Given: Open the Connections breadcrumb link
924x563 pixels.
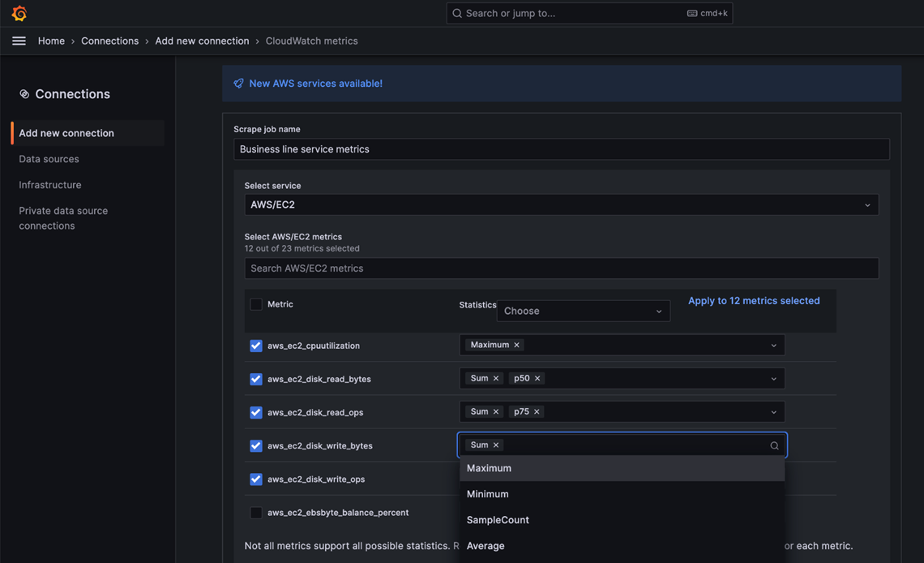Looking at the screenshot, I should click(109, 41).
